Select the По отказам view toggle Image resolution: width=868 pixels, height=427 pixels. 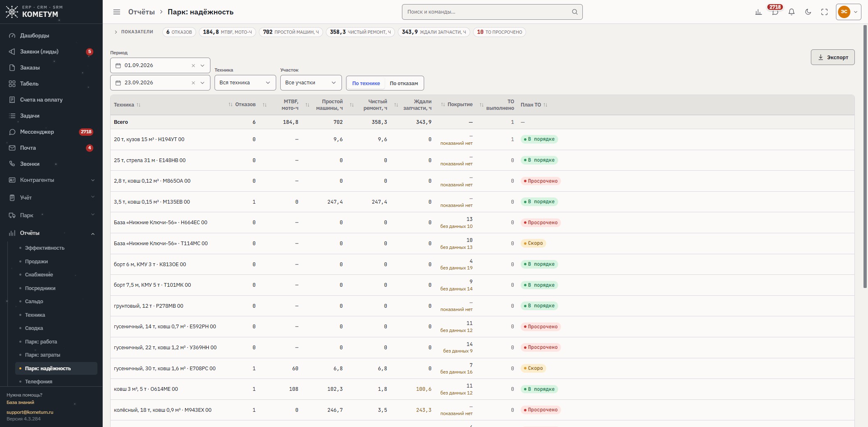click(404, 83)
